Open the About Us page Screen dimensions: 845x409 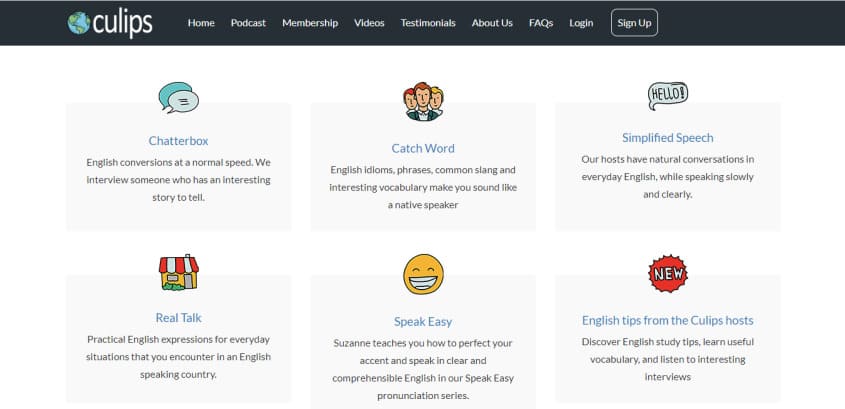[492, 23]
